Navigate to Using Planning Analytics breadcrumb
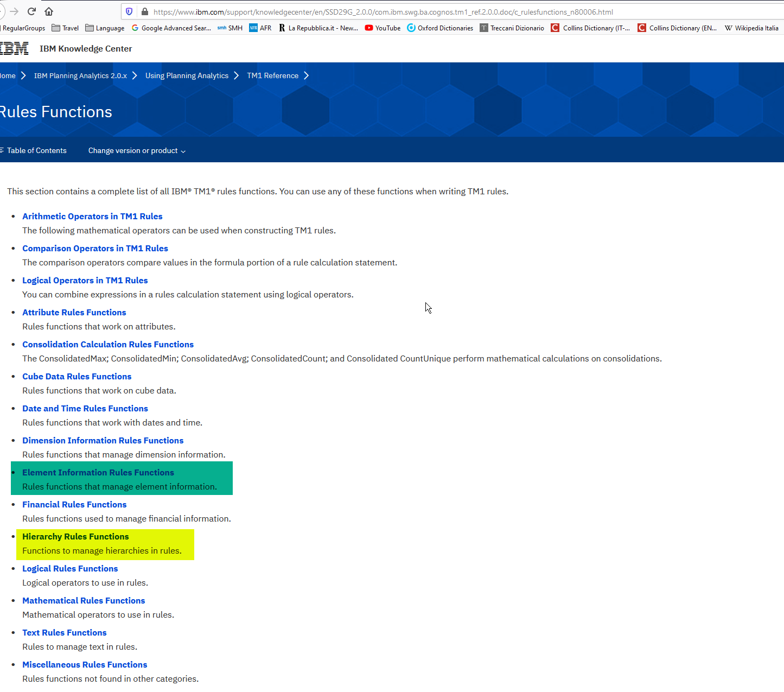This screenshot has height=692, width=784. 187,75
